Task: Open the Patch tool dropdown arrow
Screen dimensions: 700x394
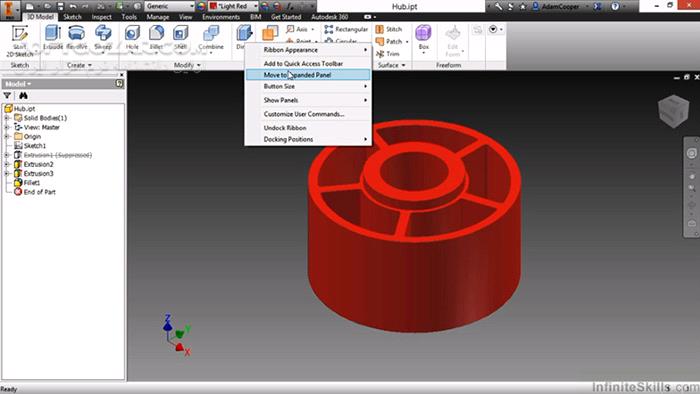Action: (x=407, y=41)
